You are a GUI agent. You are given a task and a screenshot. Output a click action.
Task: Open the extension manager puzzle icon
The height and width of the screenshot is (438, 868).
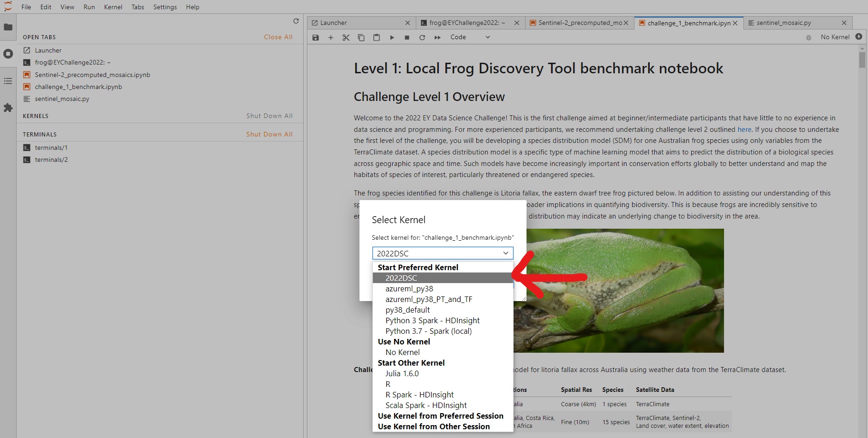[x=8, y=108]
